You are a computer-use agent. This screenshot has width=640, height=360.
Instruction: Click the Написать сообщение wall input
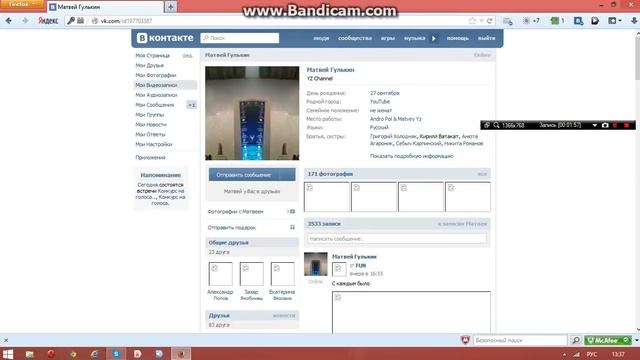396,238
